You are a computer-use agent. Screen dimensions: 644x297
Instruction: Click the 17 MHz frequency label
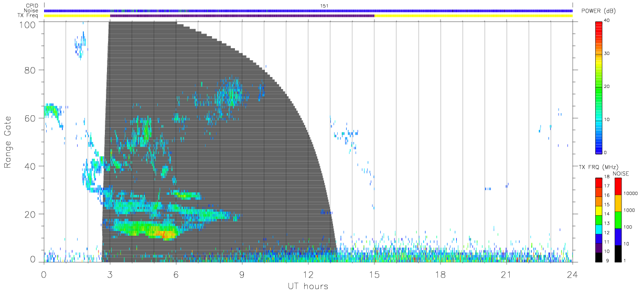(606, 186)
